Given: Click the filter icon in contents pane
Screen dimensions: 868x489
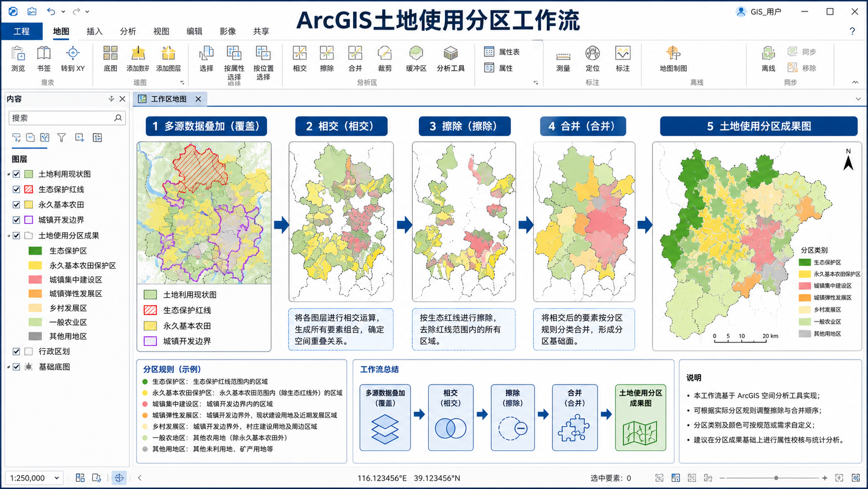Looking at the screenshot, I should pyautogui.click(x=61, y=138).
